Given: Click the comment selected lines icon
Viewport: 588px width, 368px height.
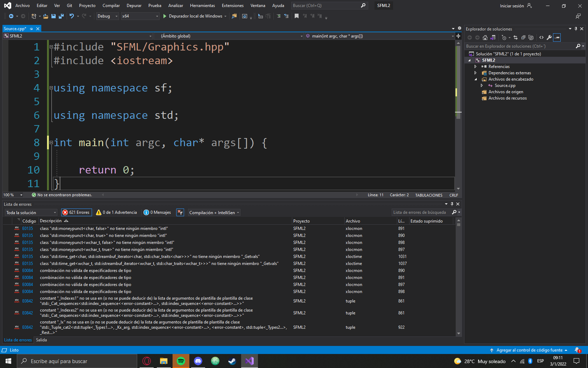Looking at the screenshot, I should (x=279, y=16).
